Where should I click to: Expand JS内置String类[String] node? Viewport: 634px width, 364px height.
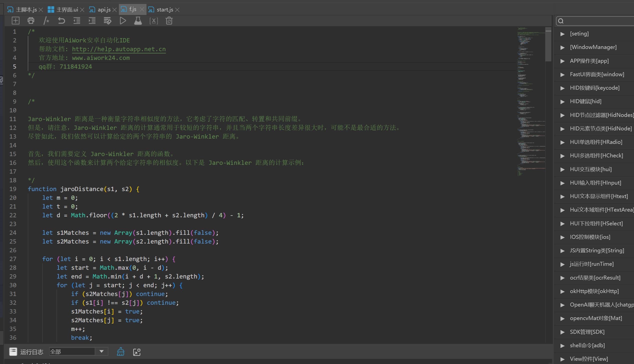point(563,251)
